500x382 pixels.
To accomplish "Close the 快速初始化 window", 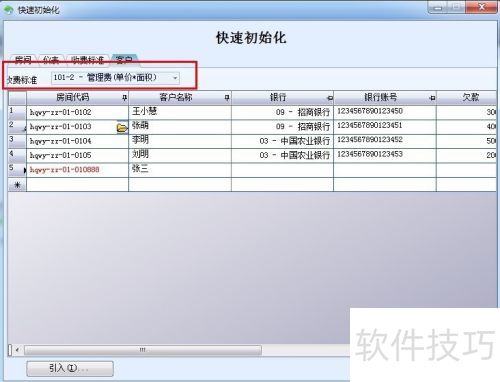I will pos(481,7).
